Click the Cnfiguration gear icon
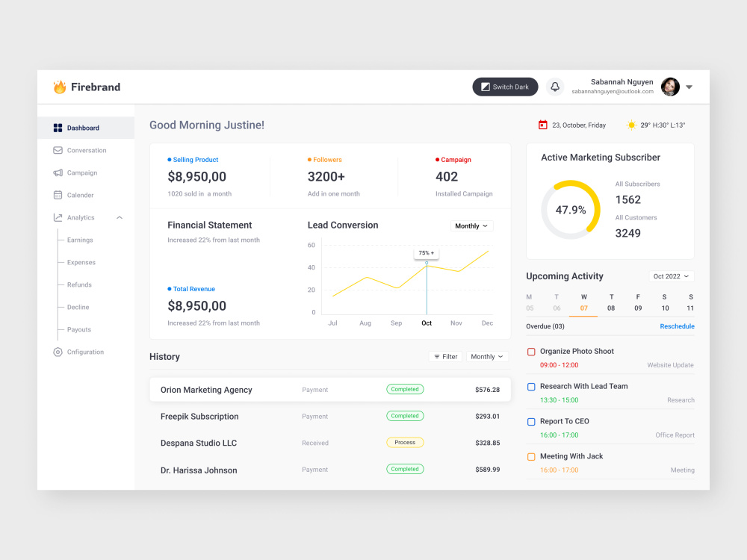The width and height of the screenshot is (747, 560). point(58,352)
